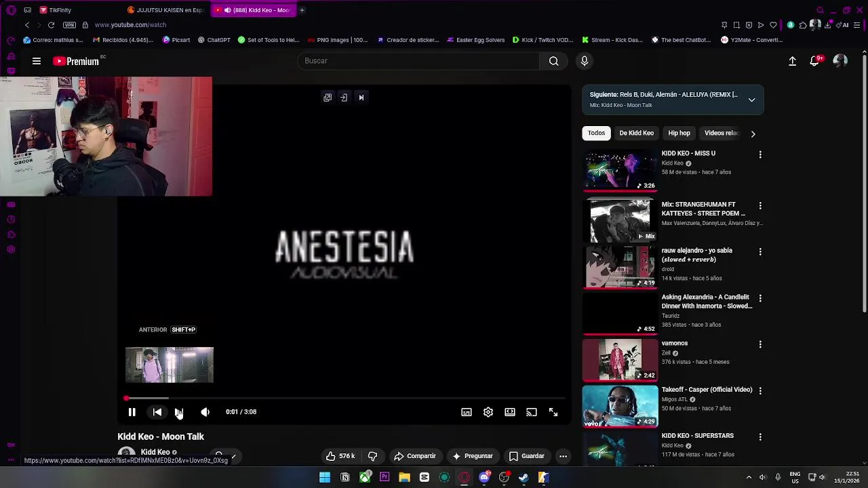Mute the video player volume
This screenshot has height=488, width=868.
205,412
